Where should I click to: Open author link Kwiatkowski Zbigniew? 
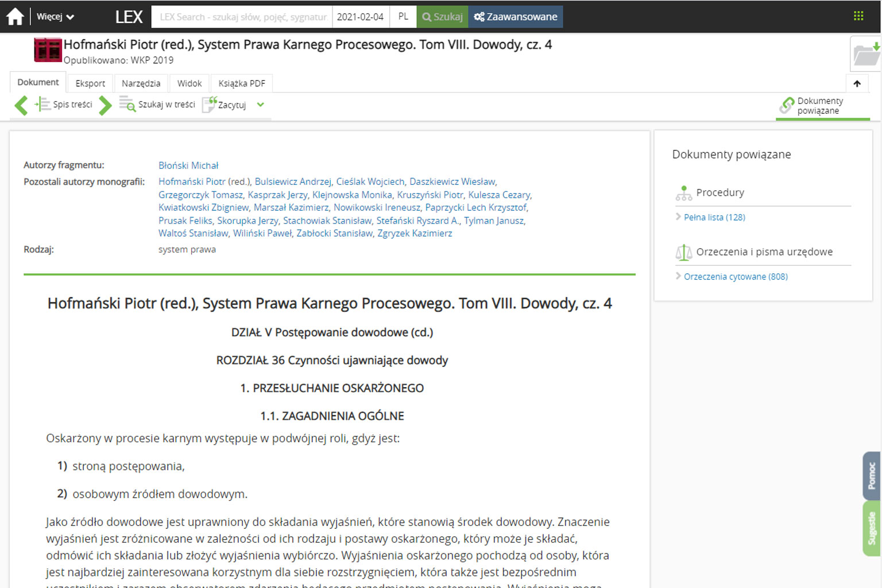coord(203,207)
